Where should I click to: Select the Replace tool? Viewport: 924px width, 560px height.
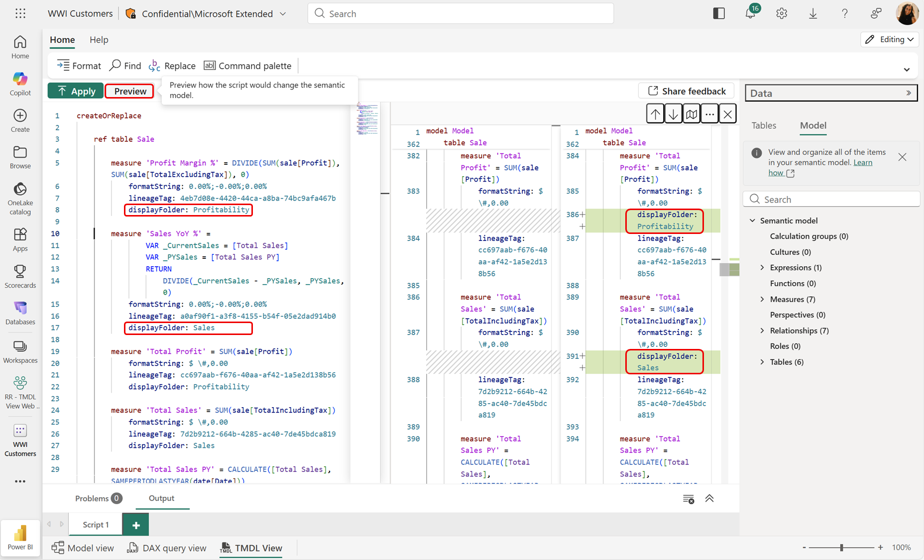coord(172,65)
